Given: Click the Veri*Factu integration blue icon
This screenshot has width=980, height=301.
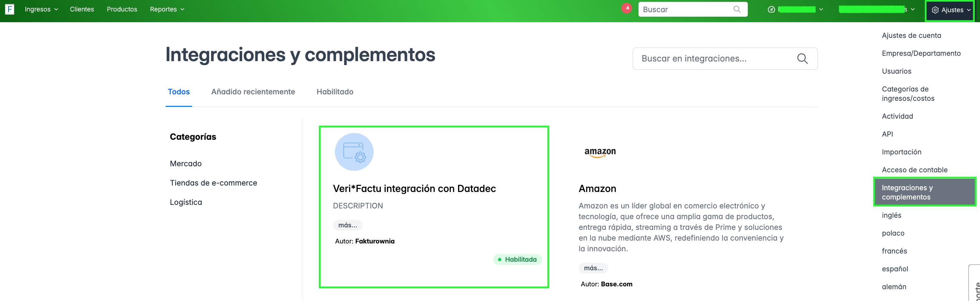Looking at the screenshot, I should pos(354,152).
